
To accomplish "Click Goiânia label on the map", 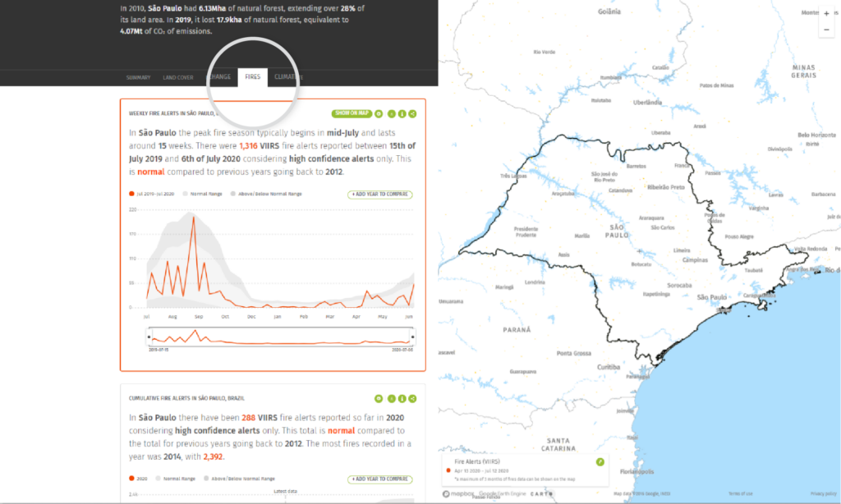I will tap(609, 11).
